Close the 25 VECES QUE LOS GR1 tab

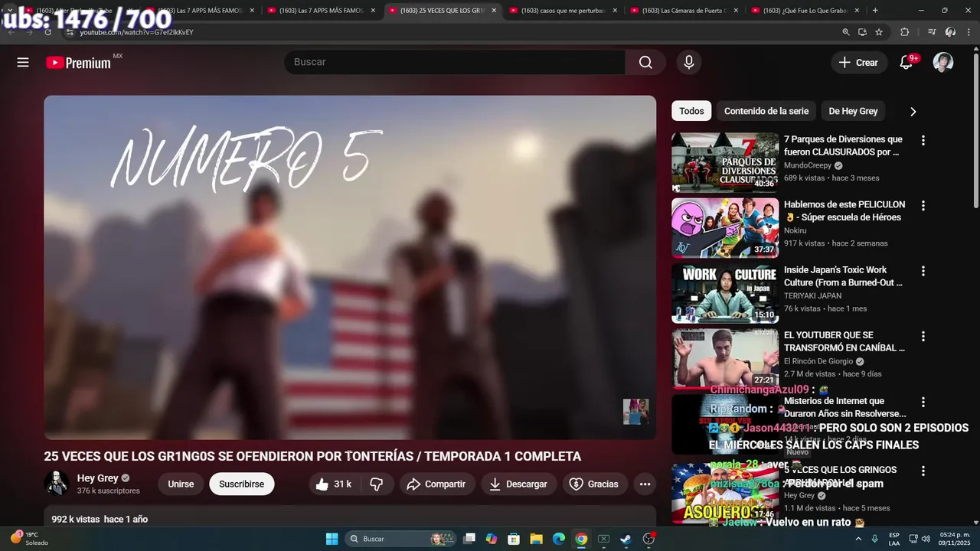(494, 11)
